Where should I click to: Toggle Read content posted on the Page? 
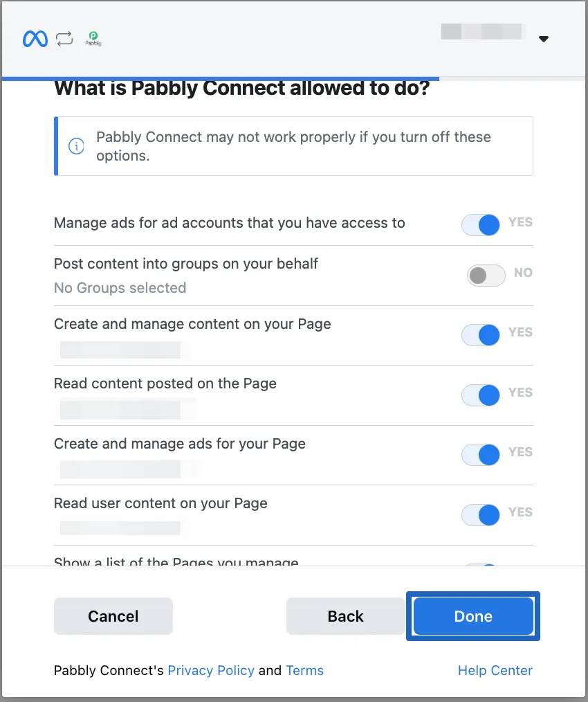(x=481, y=395)
